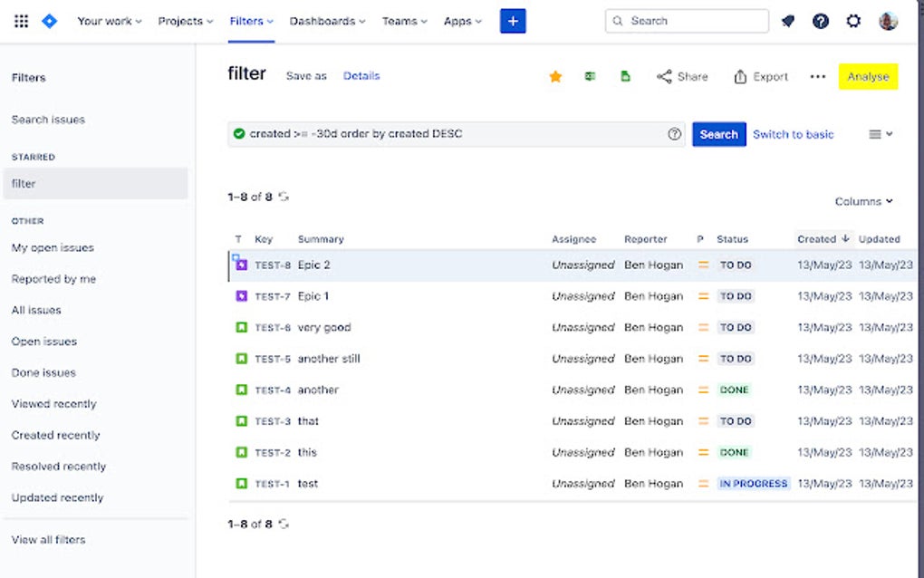
Task: Open View all filters
Action: coord(47,539)
